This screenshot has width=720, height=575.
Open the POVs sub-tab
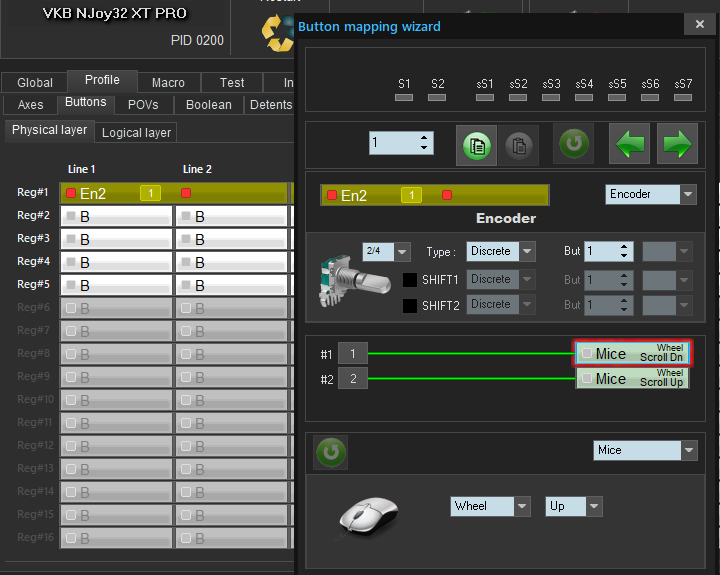143,105
